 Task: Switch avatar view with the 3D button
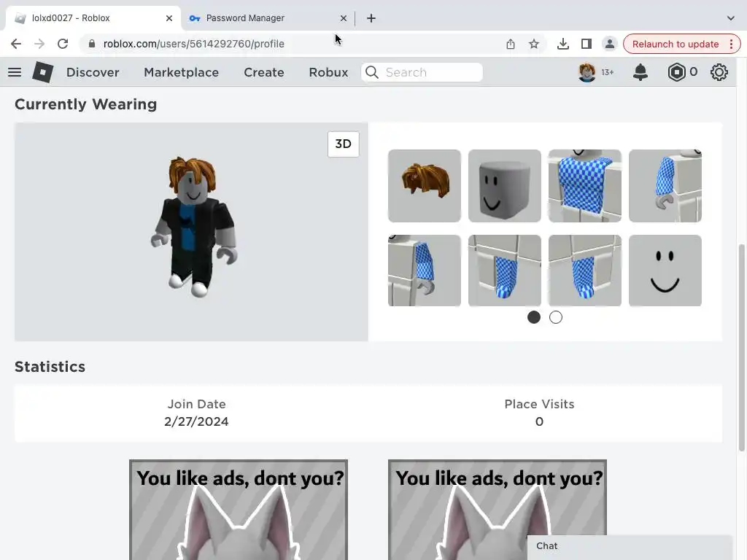(x=343, y=144)
